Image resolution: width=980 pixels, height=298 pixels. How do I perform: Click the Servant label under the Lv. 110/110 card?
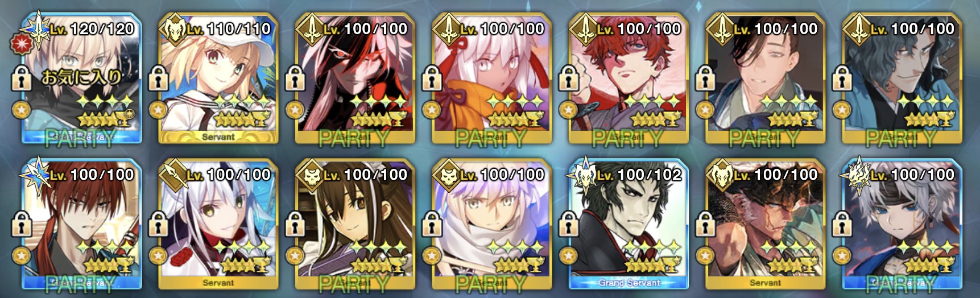(218, 137)
